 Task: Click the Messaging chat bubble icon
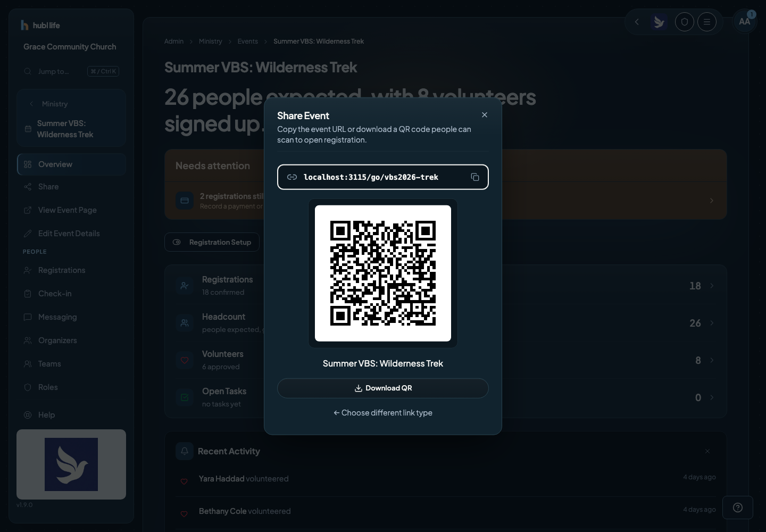[28, 317]
